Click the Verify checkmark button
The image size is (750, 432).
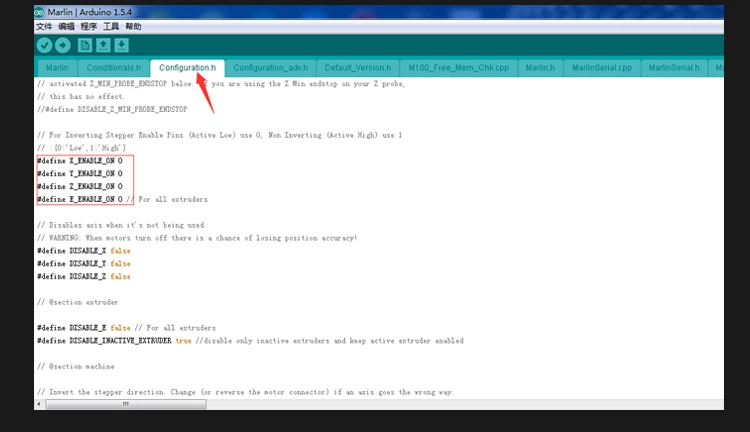[44, 45]
